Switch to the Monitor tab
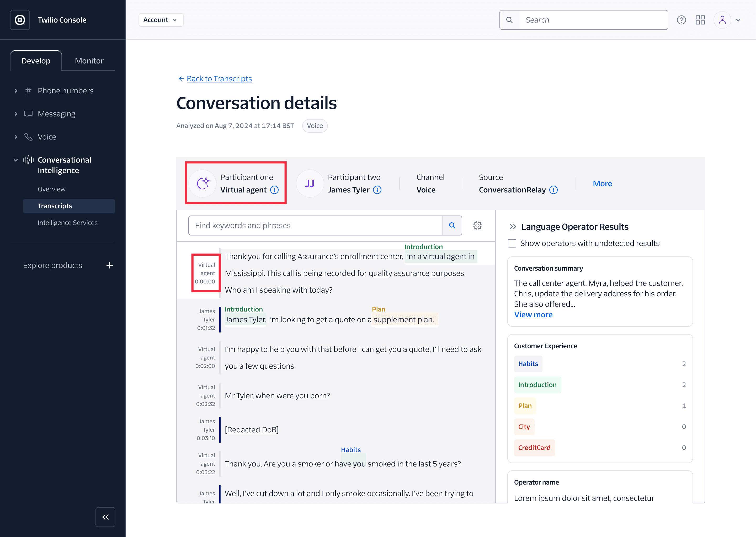Screen dimensions: 756x537 point(89,61)
